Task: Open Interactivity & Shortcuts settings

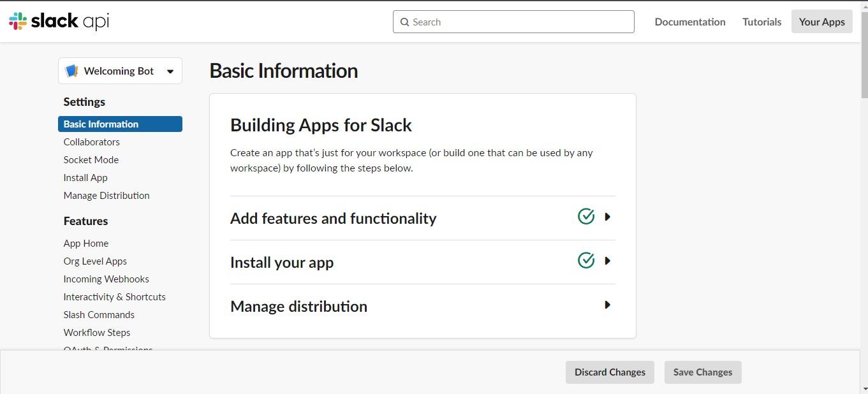Action: (114, 296)
